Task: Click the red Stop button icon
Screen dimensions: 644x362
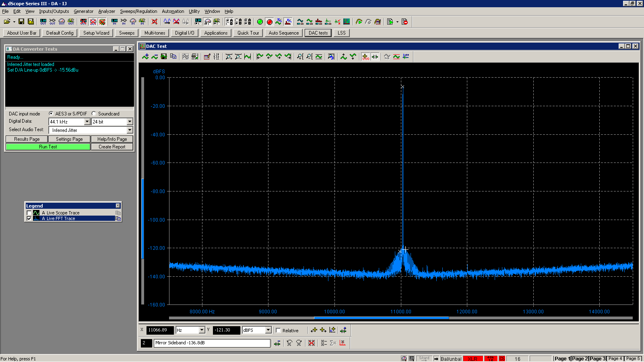Action: [x=270, y=22]
